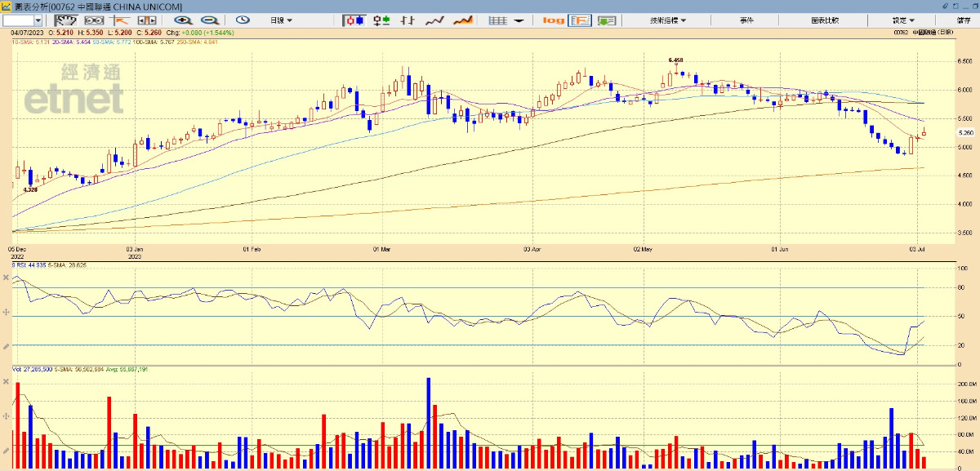
Task: Toggle the green arrow panel icon
Action: (606, 20)
